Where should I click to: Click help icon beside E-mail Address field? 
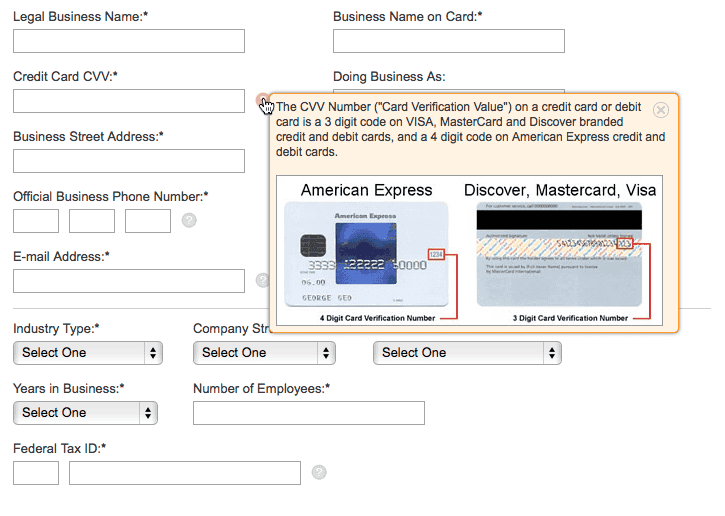point(263,280)
